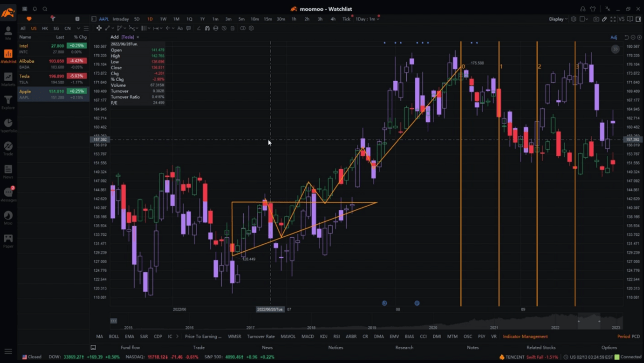Open the Related Stocks bottom tab

(x=541, y=347)
